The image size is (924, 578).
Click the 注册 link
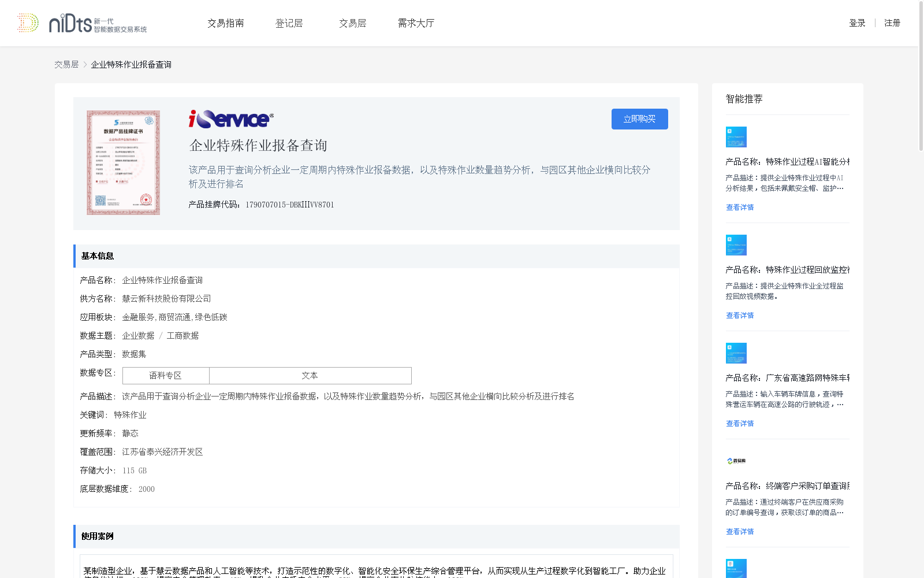[x=892, y=23]
